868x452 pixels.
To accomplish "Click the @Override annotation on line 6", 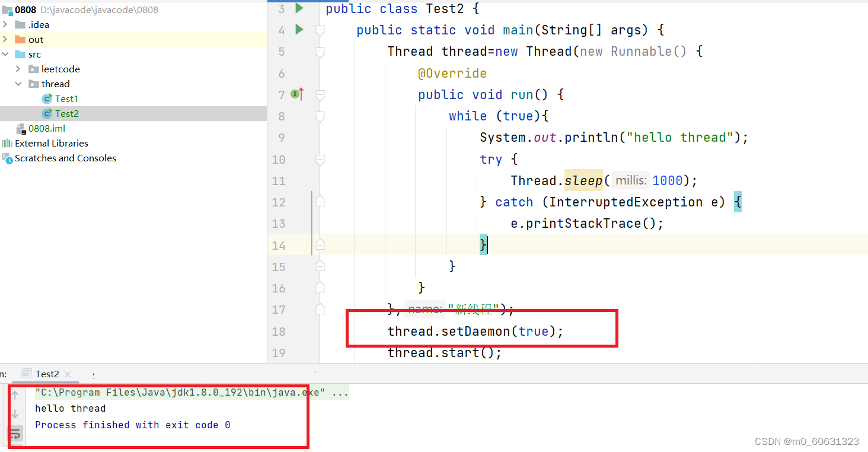I will 452,73.
